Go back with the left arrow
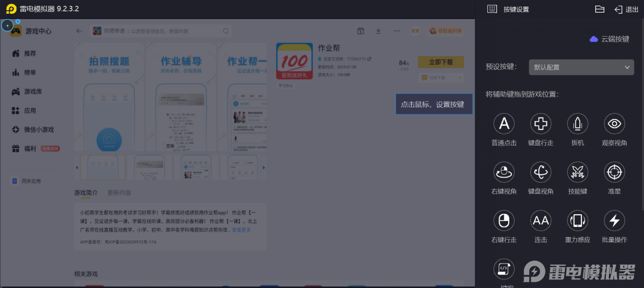Image resolution: width=644 pixels, height=288 pixels. [x=79, y=31]
